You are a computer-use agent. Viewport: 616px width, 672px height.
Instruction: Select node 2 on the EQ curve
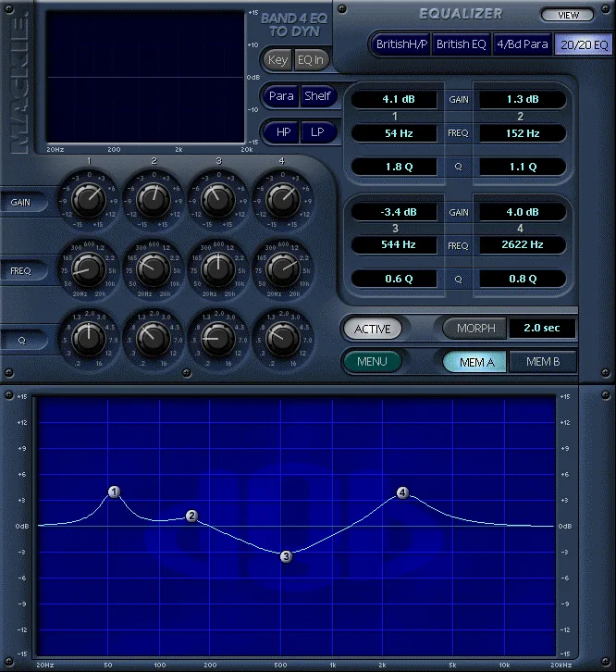[x=191, y=516]
